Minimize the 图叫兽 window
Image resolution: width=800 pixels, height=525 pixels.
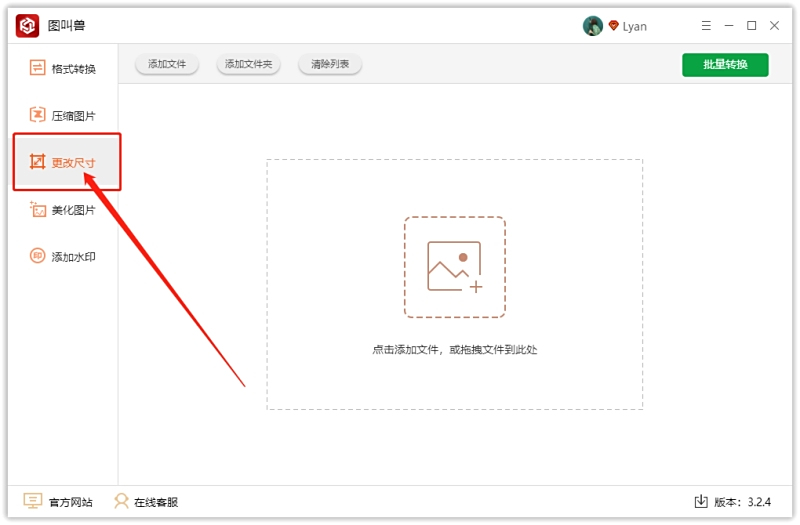coord(729,26)
